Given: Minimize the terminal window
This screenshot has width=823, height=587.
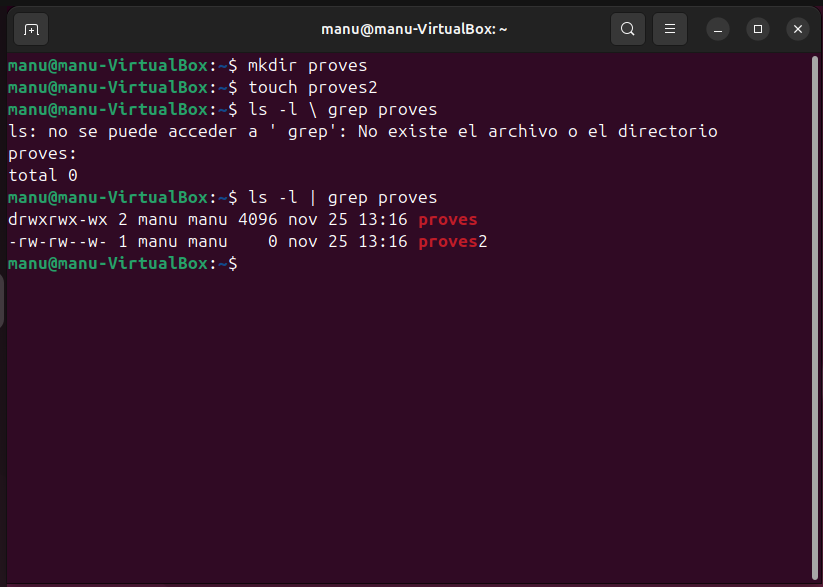Looking at the screenshot, I should pyautogui.click(x=717, y=29).
